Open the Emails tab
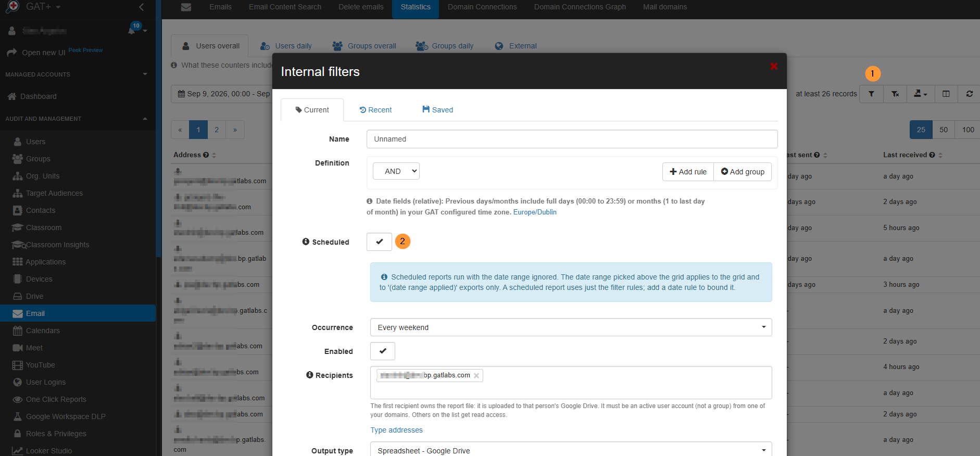This screenshot has width=980, height=456. click(x=221, y=7)
